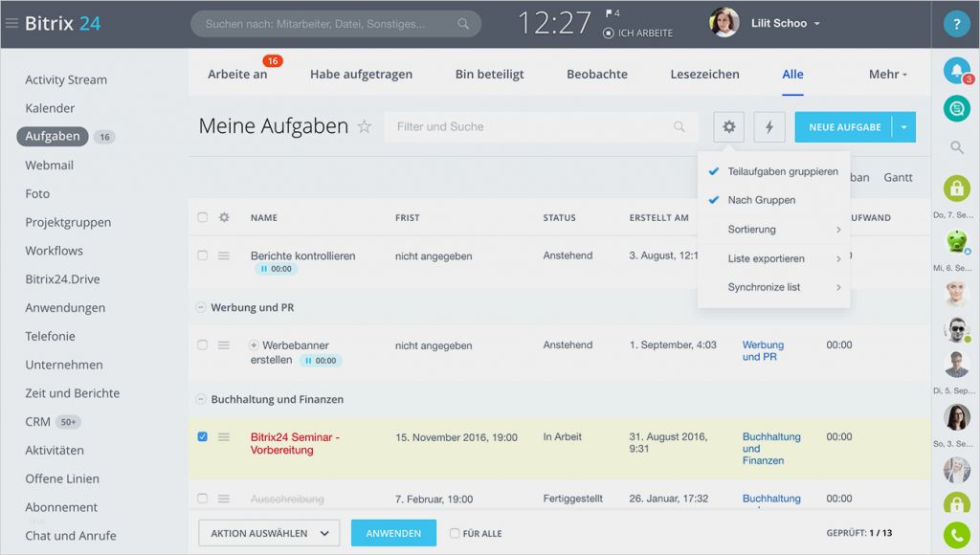
Task: Open the help question mark icon
Action: click(x=956, y=21)
